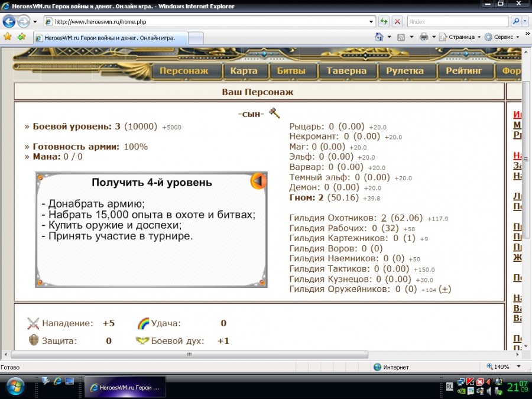Click hammer icon next to character name
The width and height of the screenshot is (532, 399).
pos(274,113)
